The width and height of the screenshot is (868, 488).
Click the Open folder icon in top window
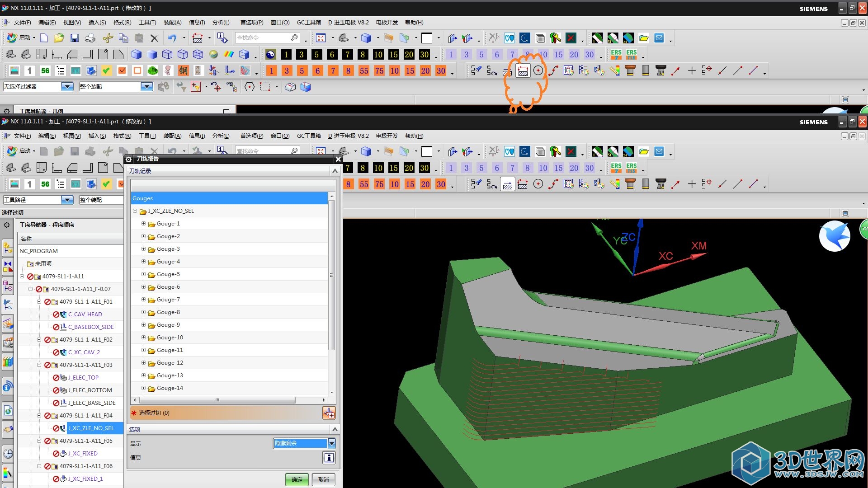click(x=59, y=38)
